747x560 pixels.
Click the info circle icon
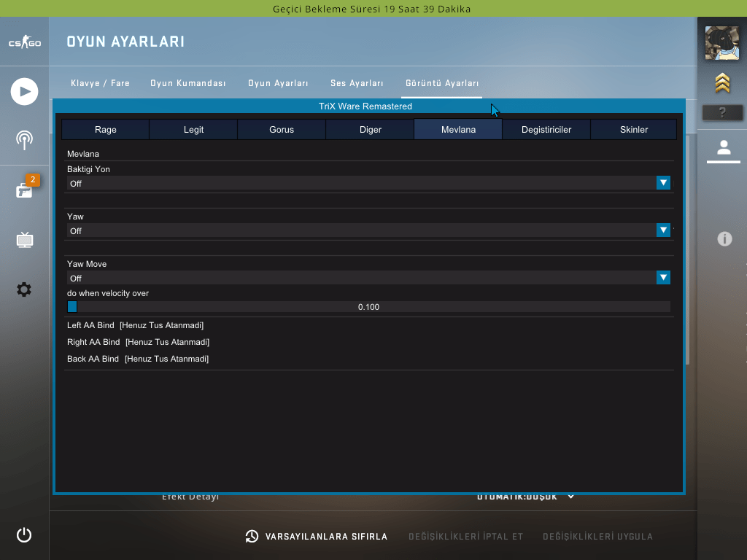(724, 238)
